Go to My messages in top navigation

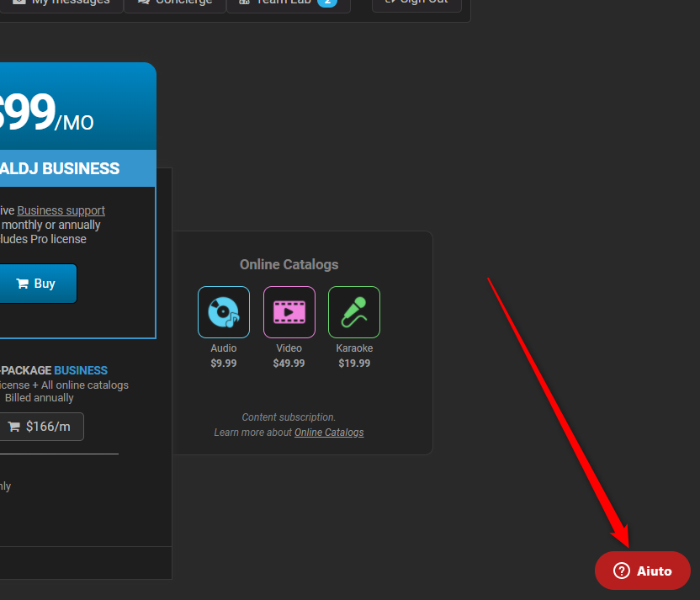click(61, 3)
